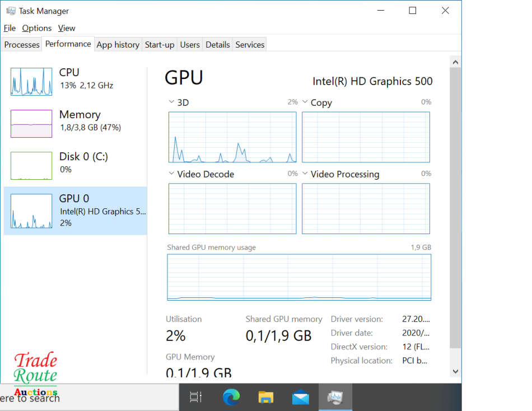Switch to the App history tab

point(118,45)
